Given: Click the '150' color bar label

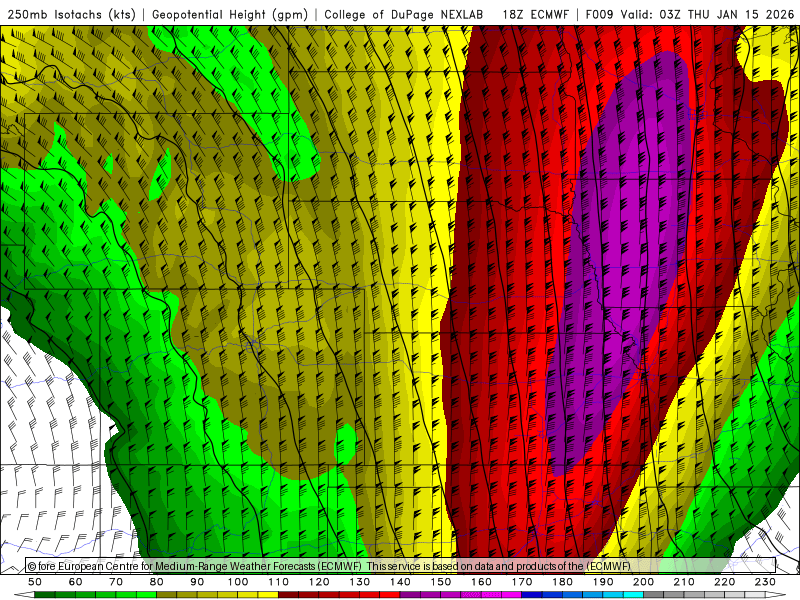Looking at the screenshot, I should (441, 582).
